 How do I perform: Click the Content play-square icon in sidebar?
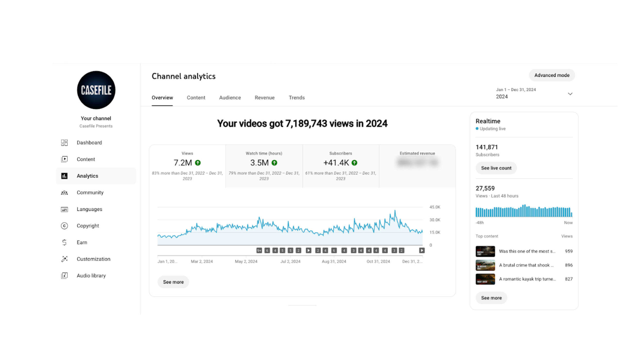click(64, 159)
